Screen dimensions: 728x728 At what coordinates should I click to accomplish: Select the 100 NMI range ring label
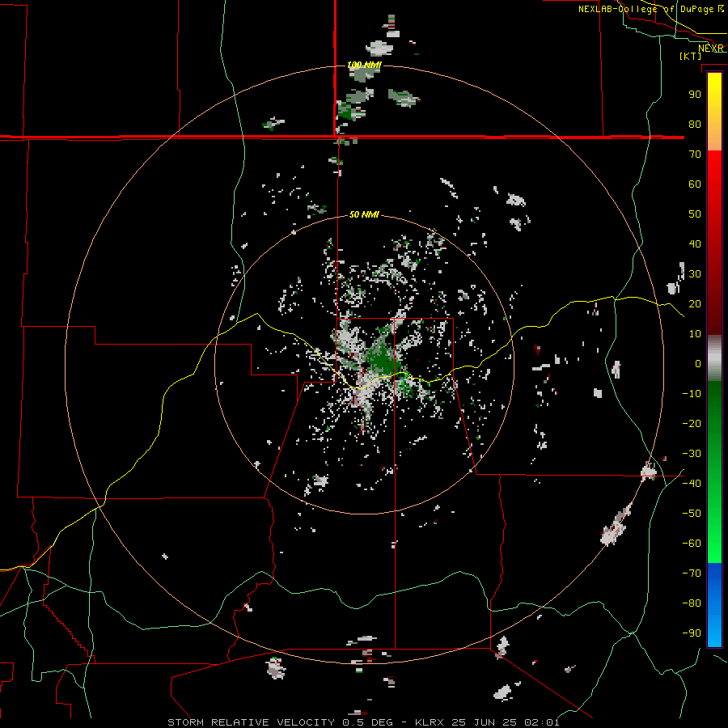point(365,65)
